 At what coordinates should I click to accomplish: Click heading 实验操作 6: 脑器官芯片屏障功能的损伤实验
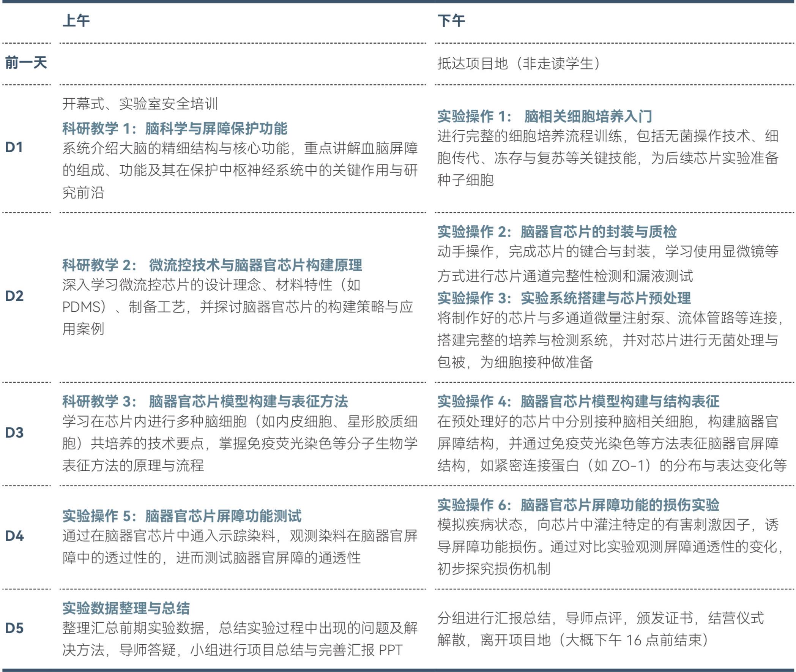point(578,505)
